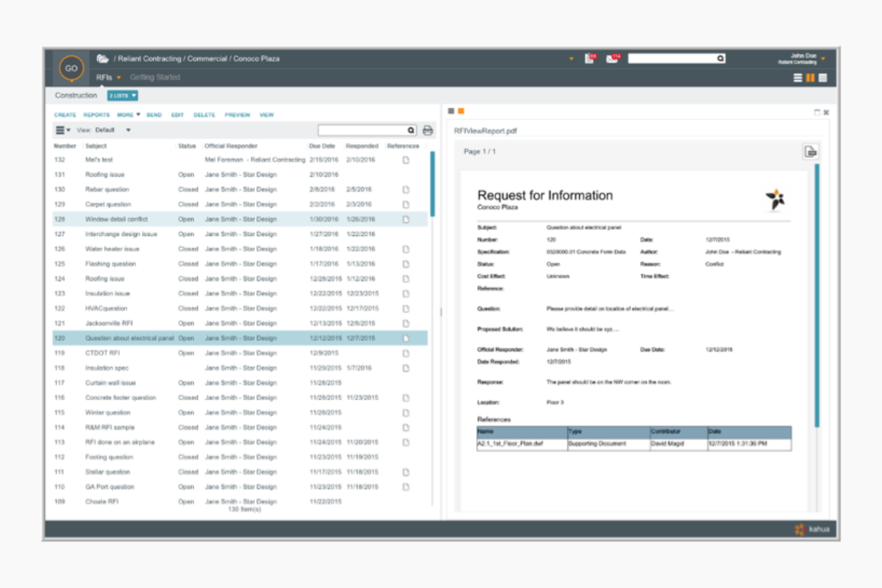Close the preview pane
882x588 pixels.
[826, 112]
